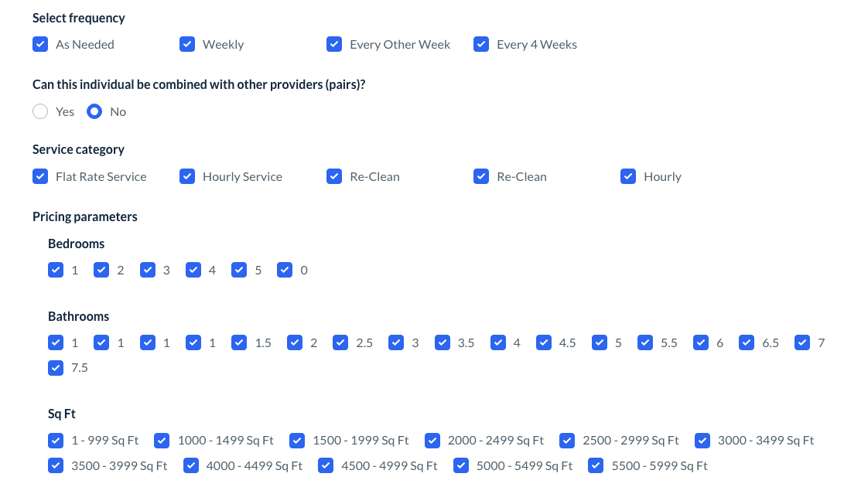Toggle the 2000 - 2499 Sq Ft checkbox
Image resolution: width=868 pixels, height=494 pixels.
432,441
